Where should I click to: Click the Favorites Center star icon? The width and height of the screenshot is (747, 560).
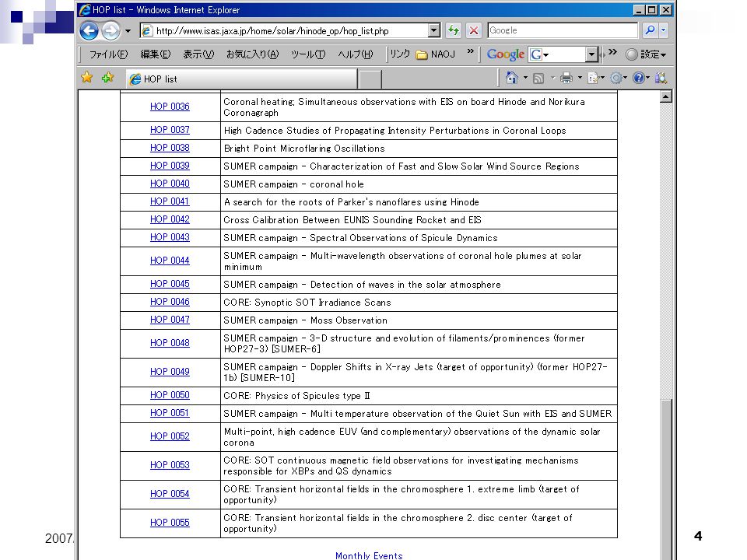point(86,77)
